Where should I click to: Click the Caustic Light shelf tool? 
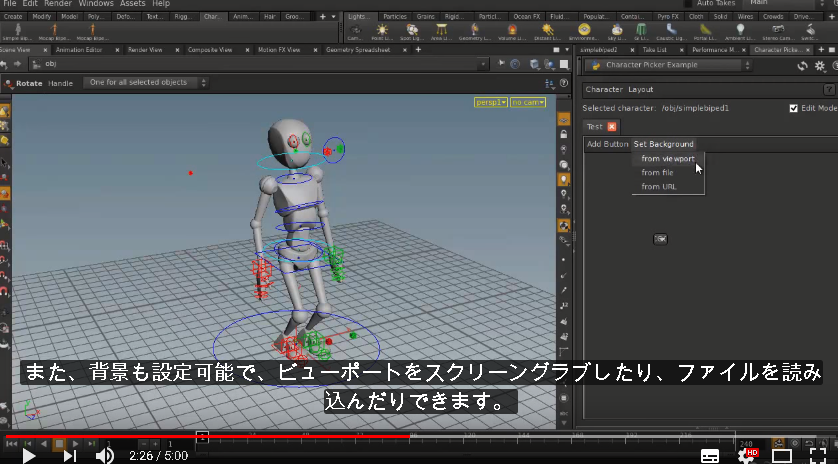(671, 32)
